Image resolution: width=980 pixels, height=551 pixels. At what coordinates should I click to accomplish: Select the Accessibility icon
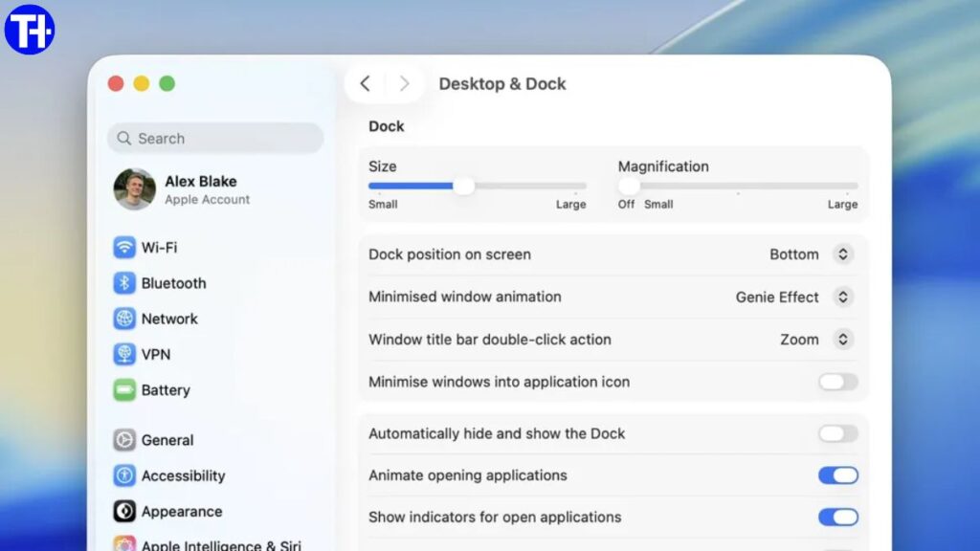[x=125, y=475]
